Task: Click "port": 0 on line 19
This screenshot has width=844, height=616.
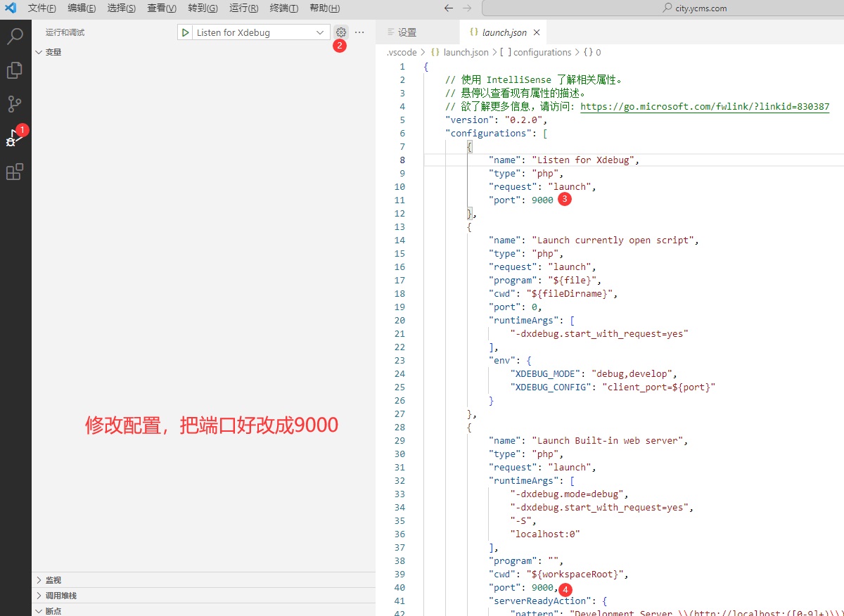Action: point(515,307)
